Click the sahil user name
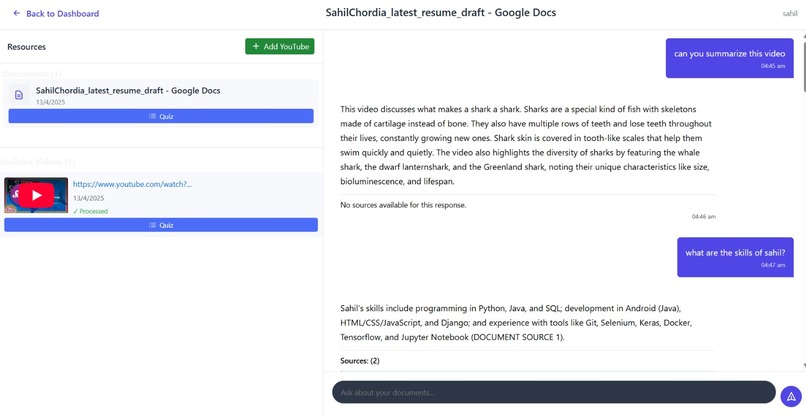Viewport: 806px width, 416px height. point(790,14)
